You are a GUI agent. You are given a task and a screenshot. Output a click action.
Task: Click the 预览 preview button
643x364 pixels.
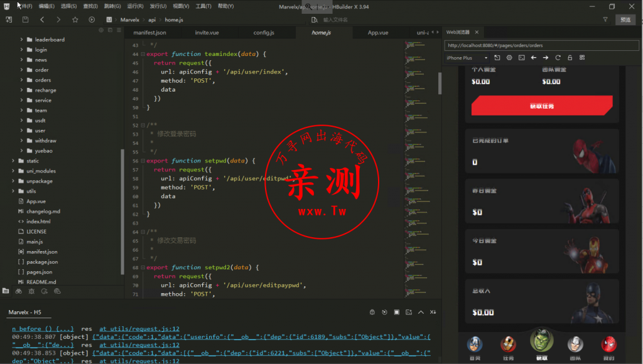click(x=625, y=19)
